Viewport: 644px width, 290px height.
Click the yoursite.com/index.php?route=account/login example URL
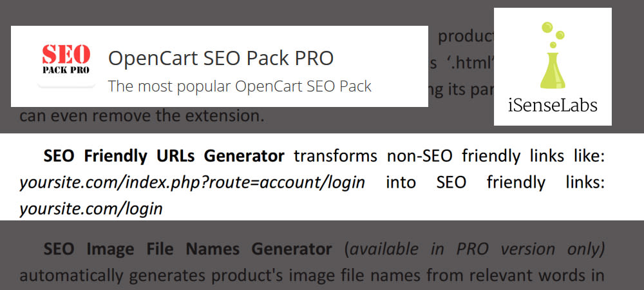(192, 183)
